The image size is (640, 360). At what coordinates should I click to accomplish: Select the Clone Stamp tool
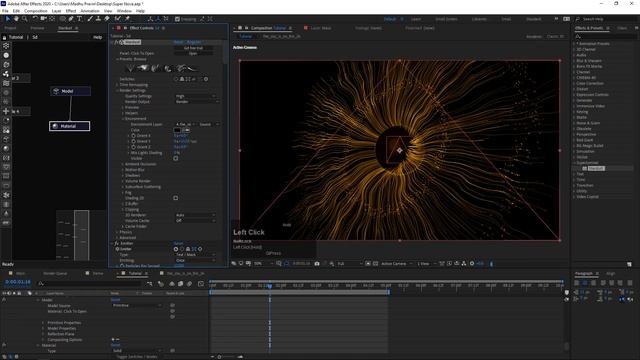click(98, 19)
